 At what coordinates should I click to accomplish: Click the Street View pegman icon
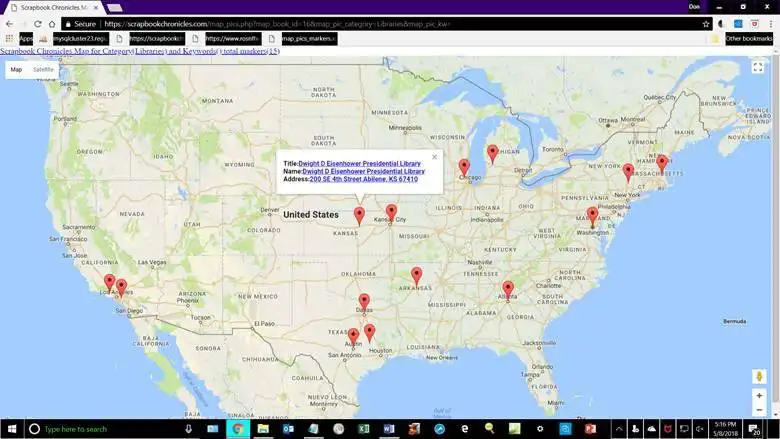tap(759, 377)
